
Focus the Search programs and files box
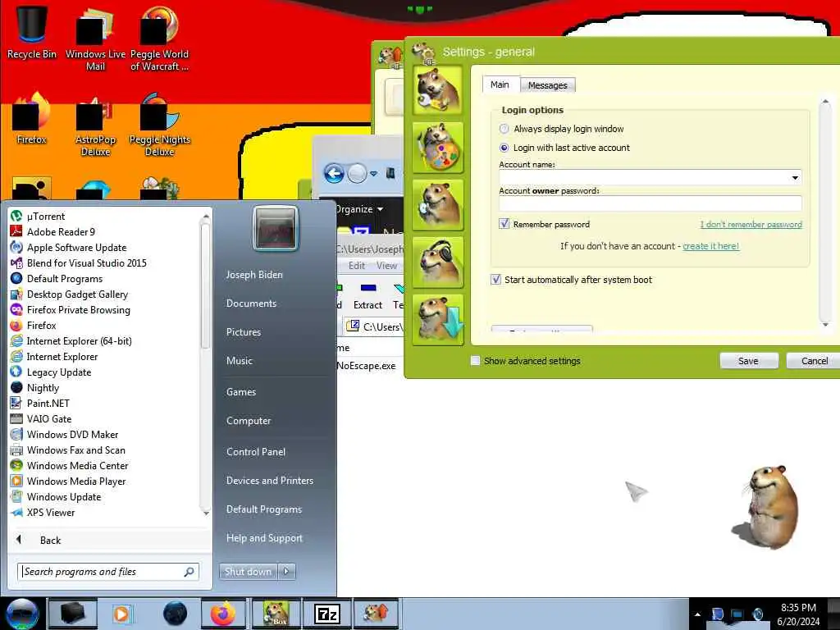(x=108, y=572)
